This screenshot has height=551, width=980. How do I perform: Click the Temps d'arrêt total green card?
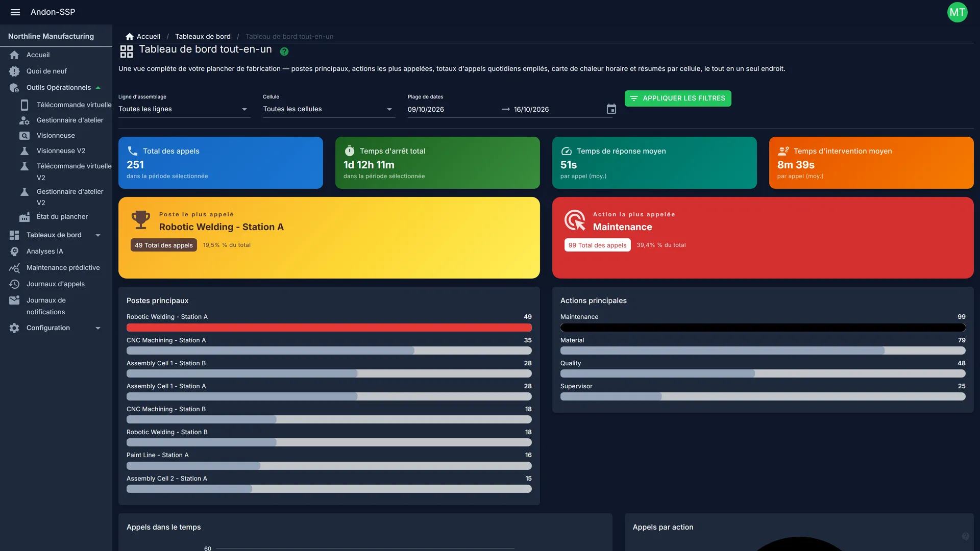pyautogui.click(x=437, y=163)
